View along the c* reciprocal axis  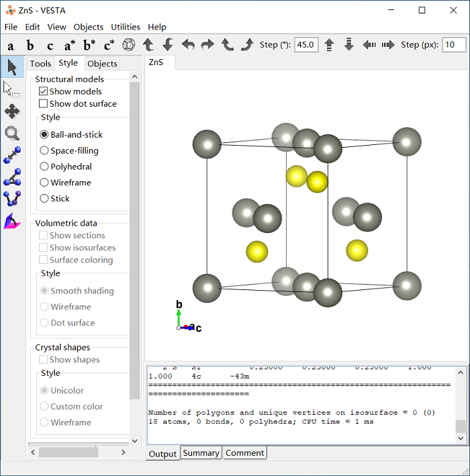coord(109,46)
